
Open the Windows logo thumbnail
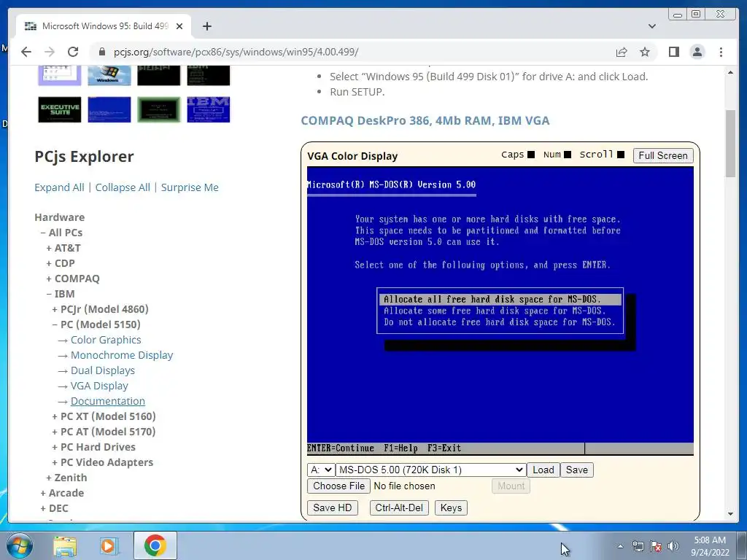(109, 75)
